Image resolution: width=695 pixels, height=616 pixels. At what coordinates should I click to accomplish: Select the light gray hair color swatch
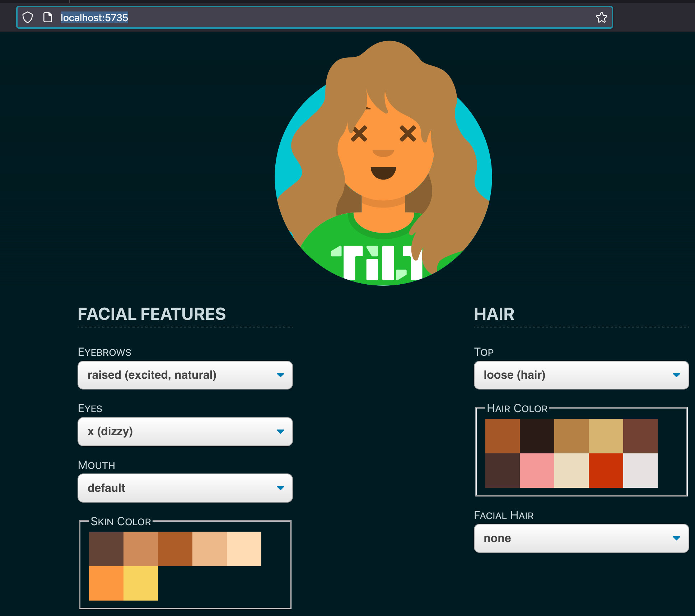pyautogui.click(x=640, y=470)
